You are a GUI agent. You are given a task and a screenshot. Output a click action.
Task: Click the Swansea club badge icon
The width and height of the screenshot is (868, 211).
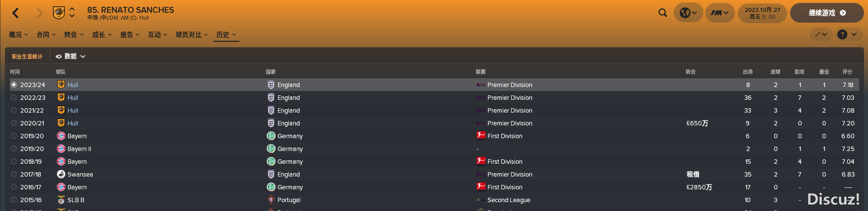coord(61,174)
